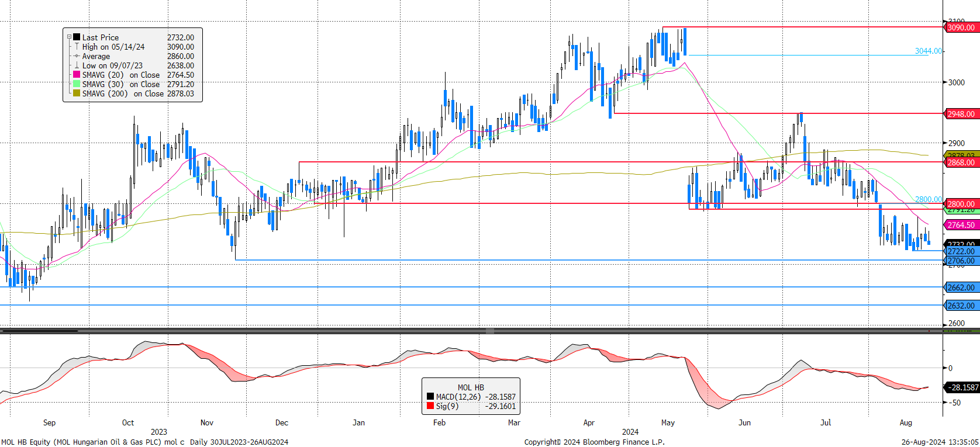The image size is (980, 447).
Task: Select 'SMAVG (200) on Close' legend entry
Action: (x=123, y=93)
